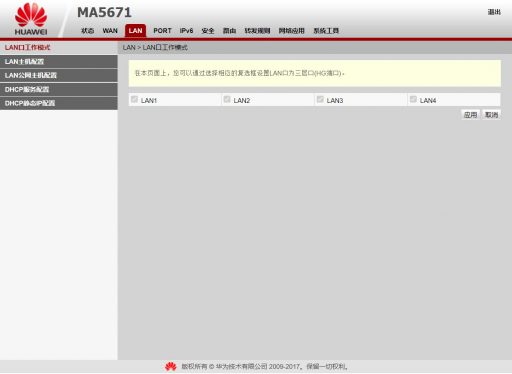Image resolution: width=512 pixels, height=374 pixels.
Task: Click the yellow help text about LAN口
Action: coord(239,73)
